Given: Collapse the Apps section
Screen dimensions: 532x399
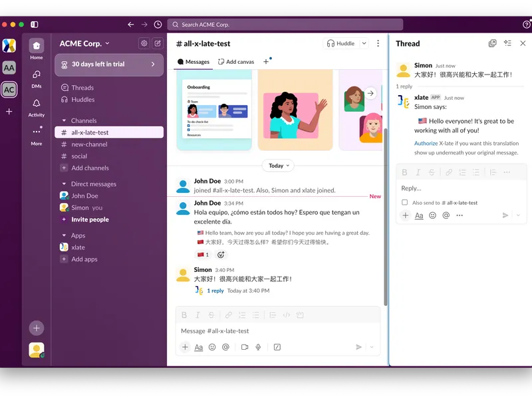Looking at the screenshot, I should tap(64, 235).
